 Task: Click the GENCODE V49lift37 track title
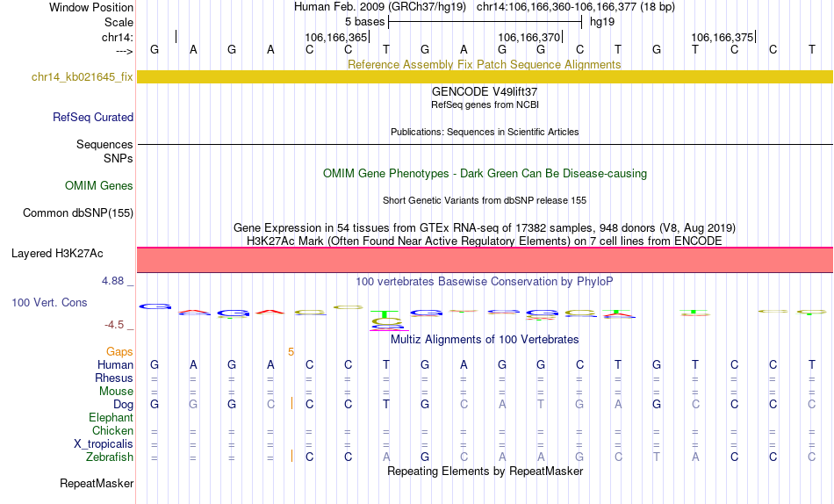(485, 91)
